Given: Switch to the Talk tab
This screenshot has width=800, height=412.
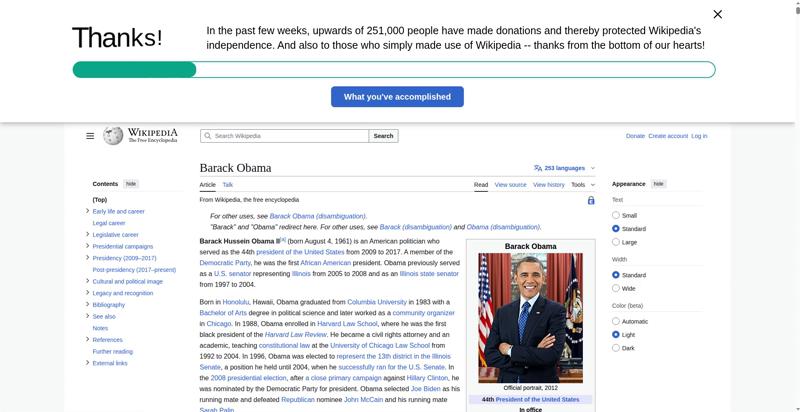Looking at the screenshot, I should [227, 185].
